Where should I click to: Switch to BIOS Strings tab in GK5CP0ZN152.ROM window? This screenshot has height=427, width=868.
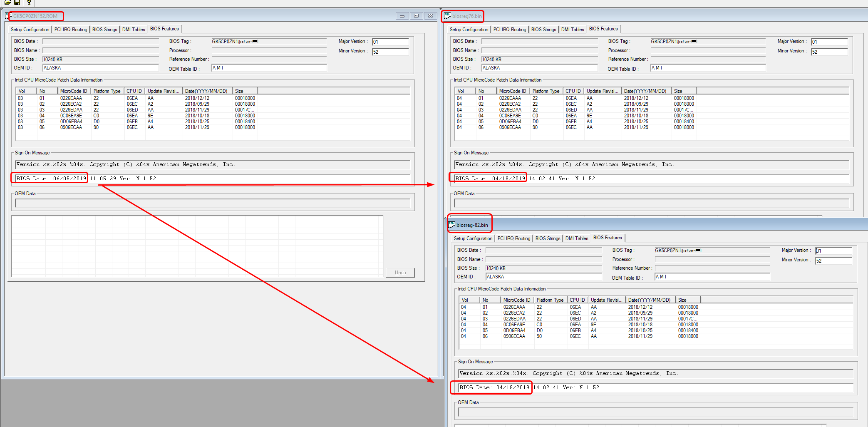(104, 30)
